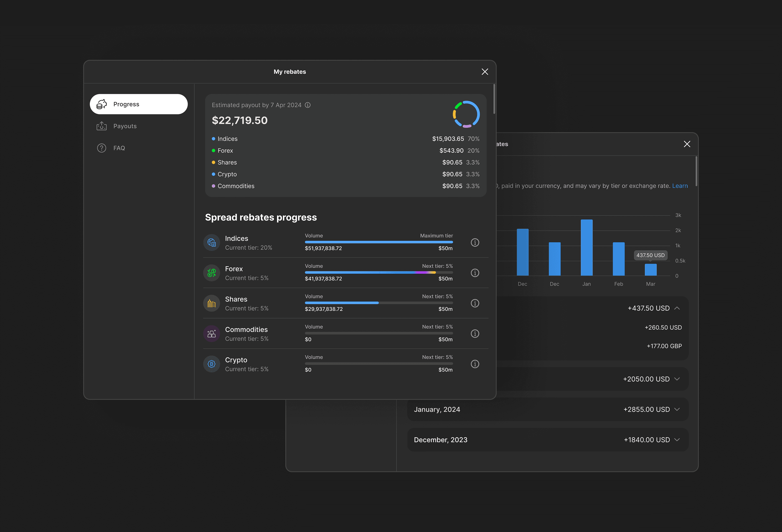
Task: Collapse the +437.50 USD payout section
Action: [x=677, y=308]
